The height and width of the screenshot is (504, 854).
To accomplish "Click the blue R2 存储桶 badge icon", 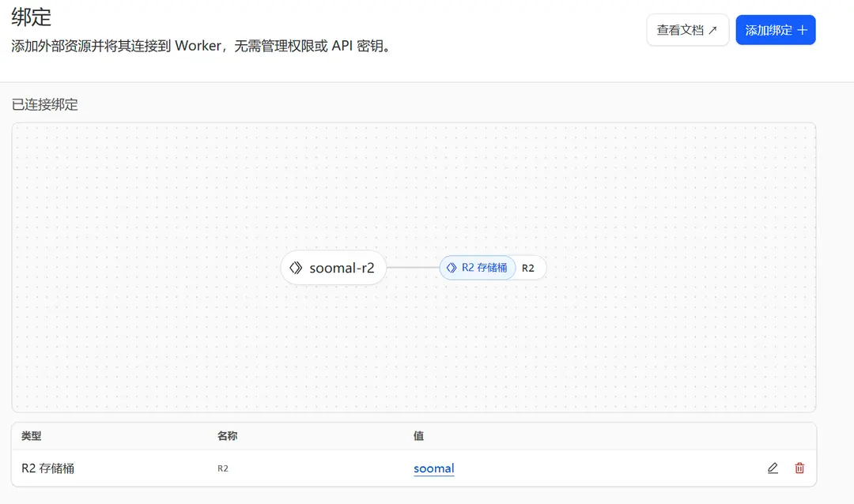I will click(x=451, y=268).
